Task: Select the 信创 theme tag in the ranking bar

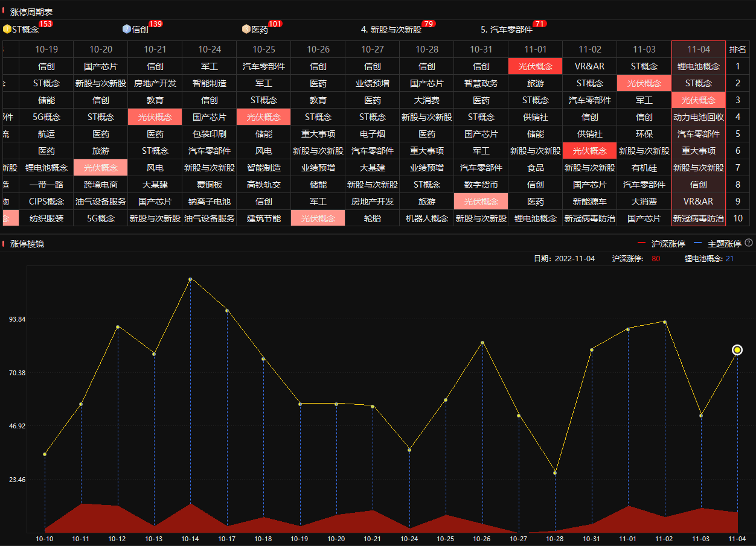Action: point(140,30)
